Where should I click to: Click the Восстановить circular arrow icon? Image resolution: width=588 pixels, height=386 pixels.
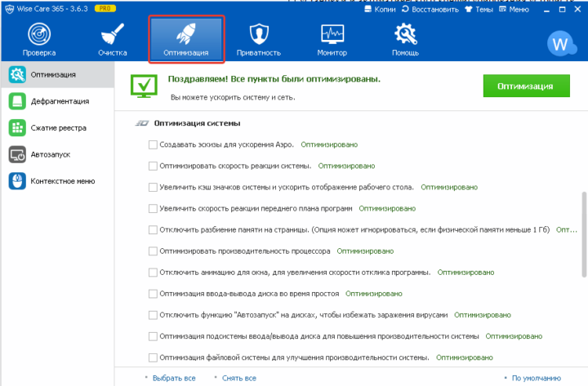pyautogui.click(x=405, y=9)
